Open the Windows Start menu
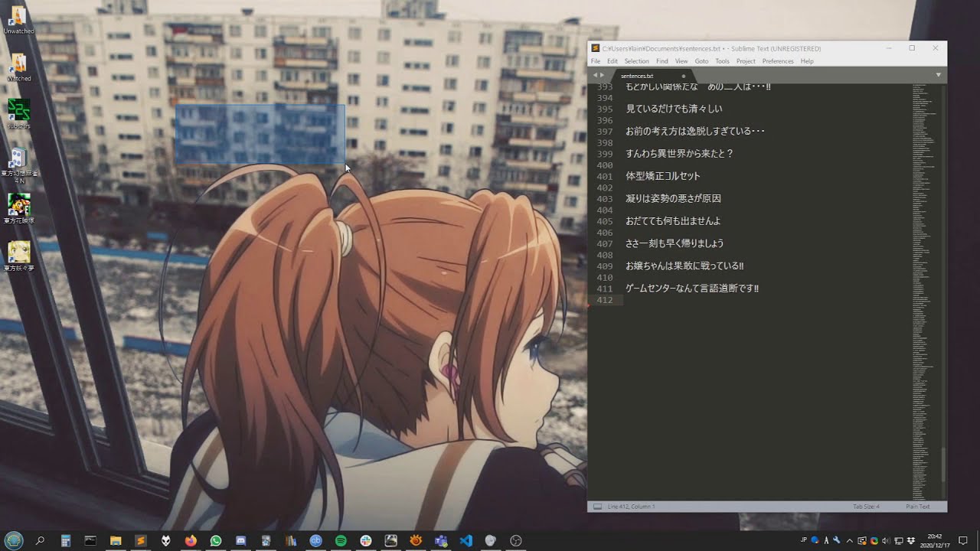The width and height of the screenshot is (980, 551). pos(14,540)
